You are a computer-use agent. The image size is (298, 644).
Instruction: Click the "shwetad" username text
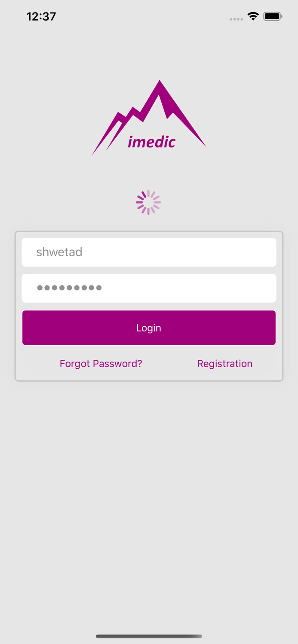tap(59, 252)
